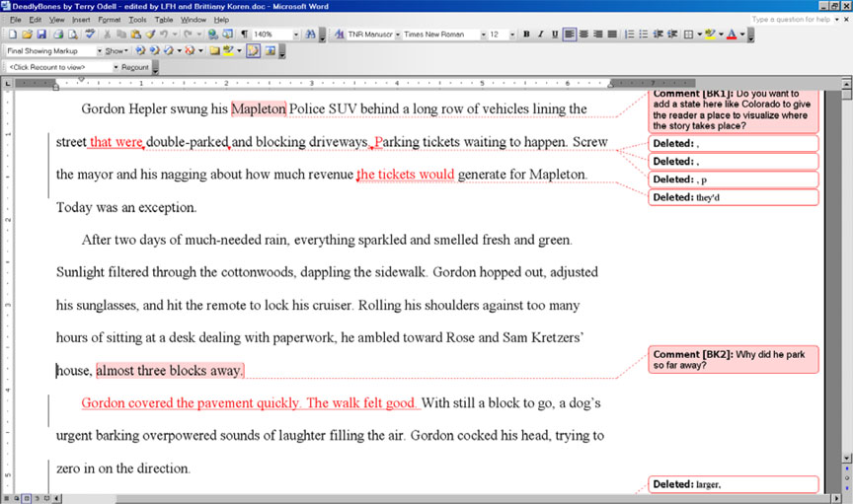The width and height of the screenshot is (853, 504).
Task: Open the word count statistics dropdown
Action: (x=116, y=67)
